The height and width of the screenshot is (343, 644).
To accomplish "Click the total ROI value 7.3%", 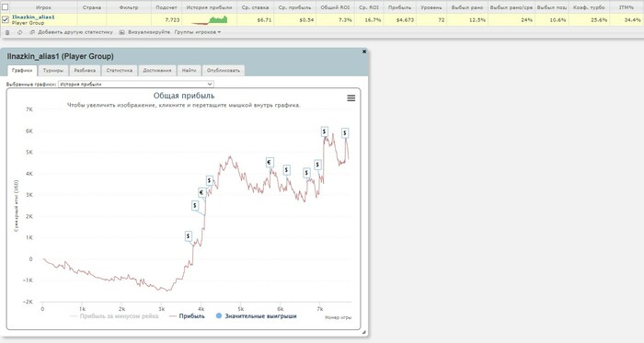I will [x=345, y=19].
